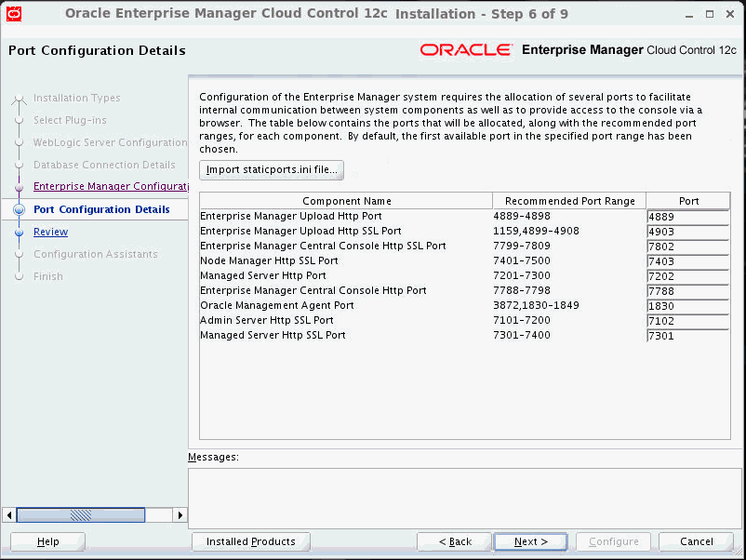Click range value 7799-7809
The height and width of the screenshot is (560, 746).
pos(522,246)
